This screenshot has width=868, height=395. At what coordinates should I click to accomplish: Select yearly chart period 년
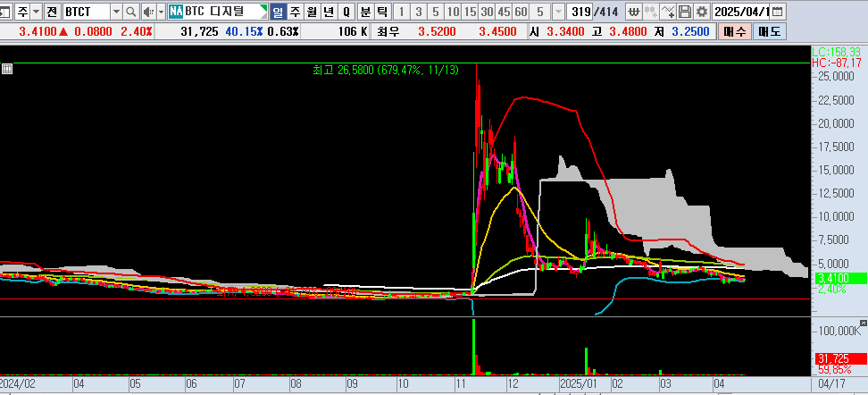coord(329,11)
